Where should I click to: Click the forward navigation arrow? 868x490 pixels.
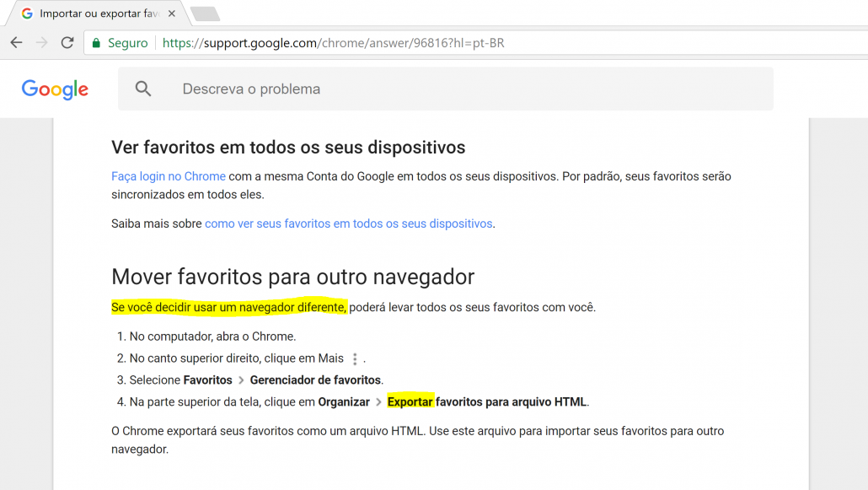coord(41,42)
